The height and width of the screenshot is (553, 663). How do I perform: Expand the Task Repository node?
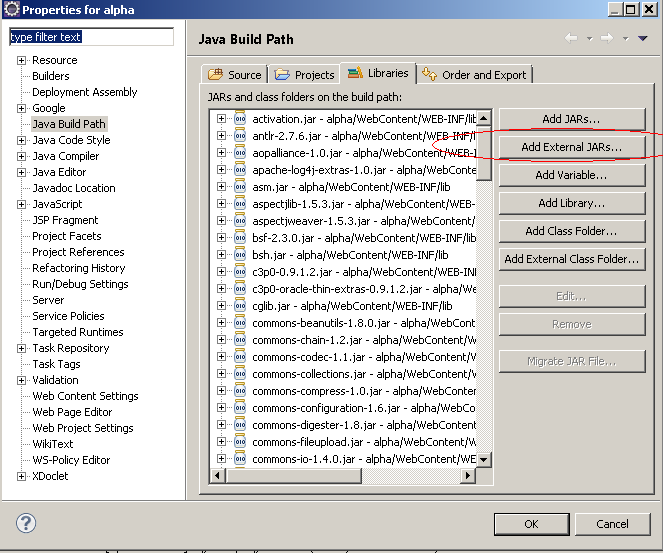pos(22,348)
